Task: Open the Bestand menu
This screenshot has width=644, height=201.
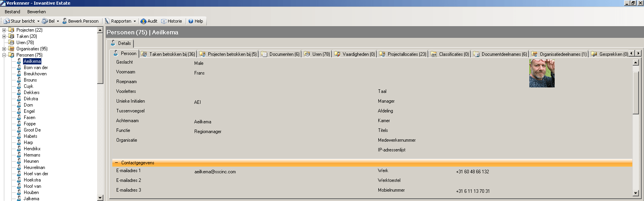Action: tap(12, 12)
